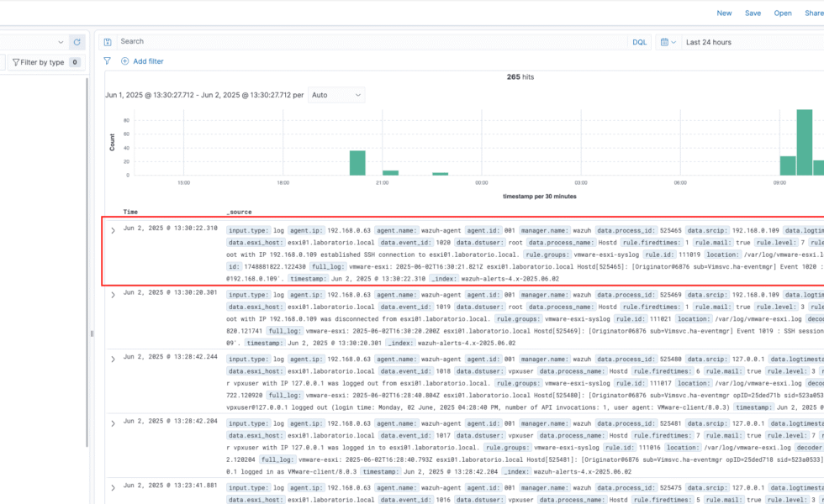This screenshot has width=824, height=504.
Task: Open the saved query icon beside Search
Action: point(108,42)
